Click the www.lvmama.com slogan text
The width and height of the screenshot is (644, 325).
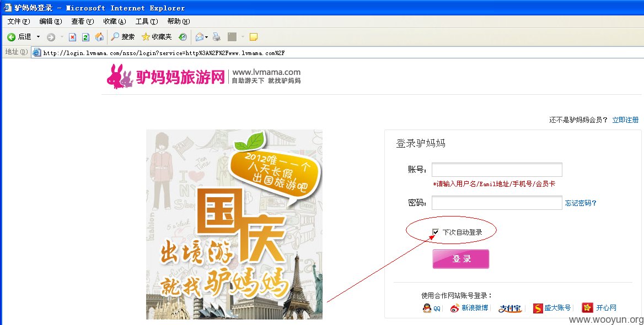point(266,77)
